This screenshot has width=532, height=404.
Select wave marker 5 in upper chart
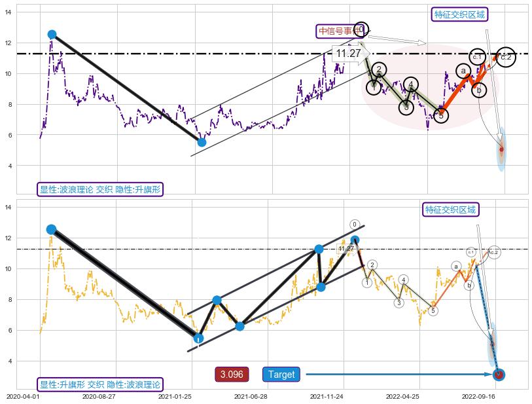point(441,115)
